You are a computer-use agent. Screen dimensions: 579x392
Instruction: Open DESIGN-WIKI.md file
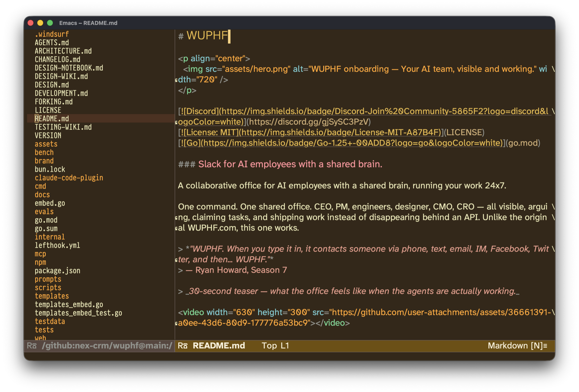click(x=61, y=76)
